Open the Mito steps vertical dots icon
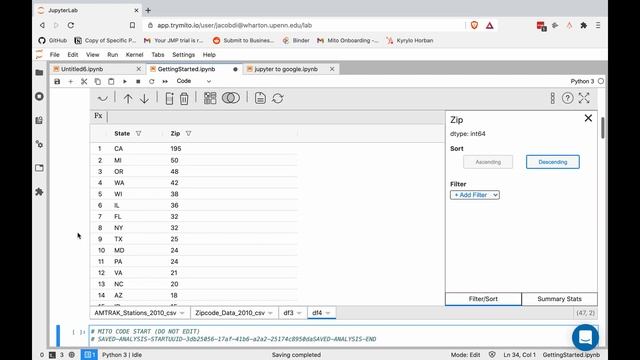The width and height of the screenshot is (640, 360). (x=552, y=98)
